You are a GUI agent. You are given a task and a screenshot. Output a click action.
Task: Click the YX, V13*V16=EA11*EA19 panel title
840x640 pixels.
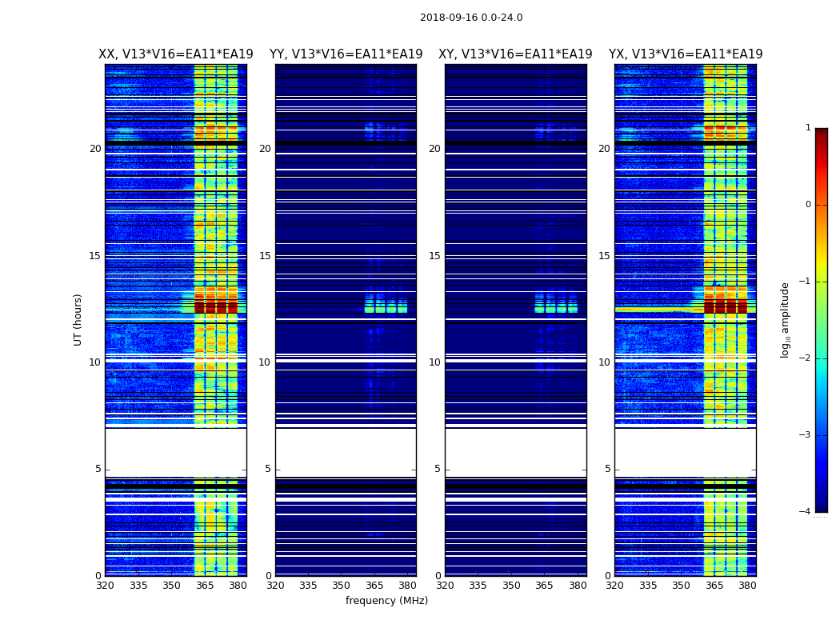click(x=686, y=54)
